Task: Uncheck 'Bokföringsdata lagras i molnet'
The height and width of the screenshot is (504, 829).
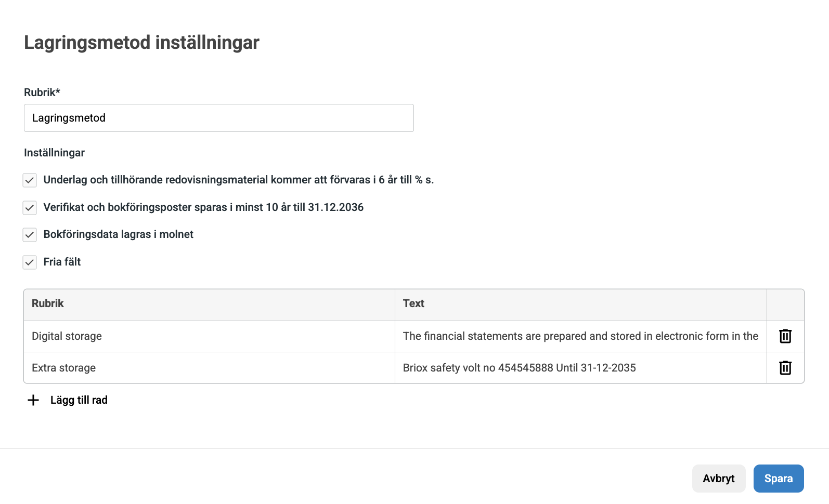Action: coord(30,235)
